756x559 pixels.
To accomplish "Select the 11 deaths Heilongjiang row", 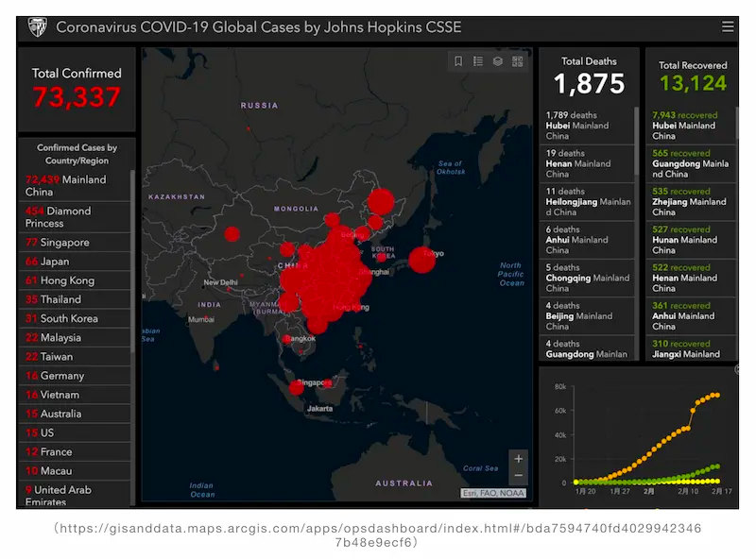I will pos(587,202).
